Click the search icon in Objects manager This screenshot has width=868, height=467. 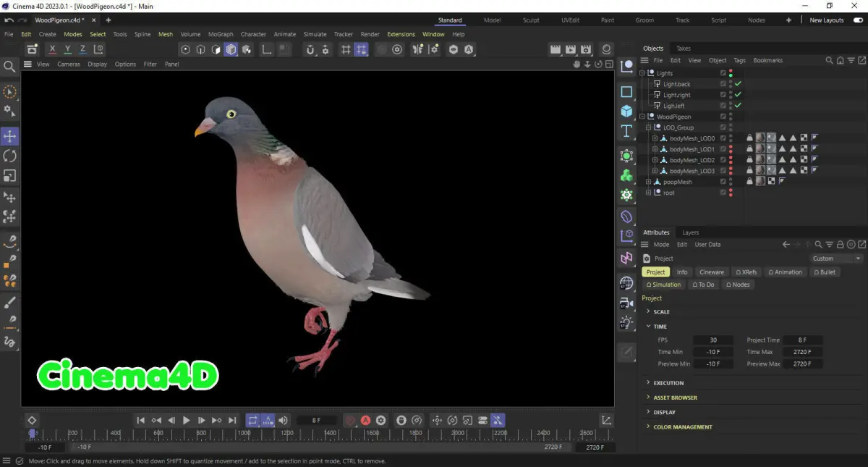pyautogui.click(x=830, y=60)
